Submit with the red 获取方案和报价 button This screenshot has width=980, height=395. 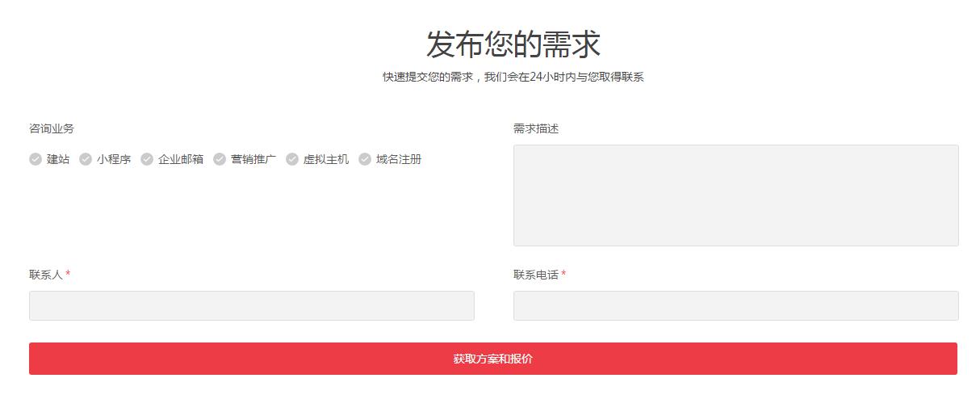point(492,359)
